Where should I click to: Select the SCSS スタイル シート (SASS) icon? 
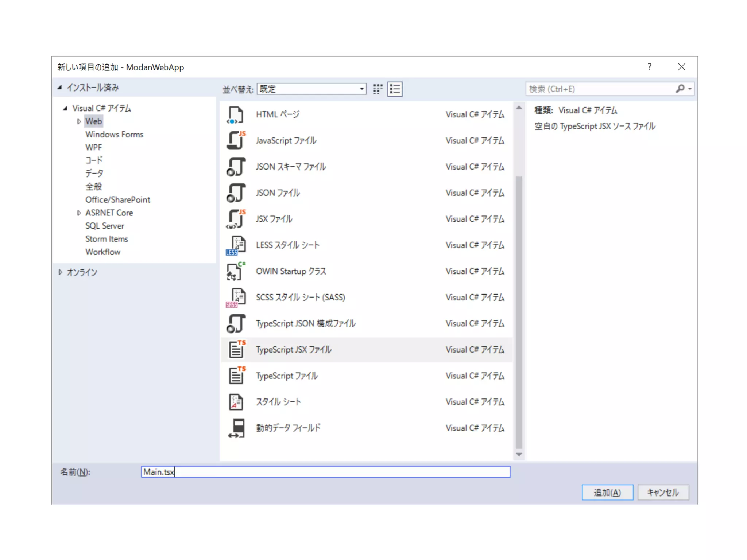[236, 297]
